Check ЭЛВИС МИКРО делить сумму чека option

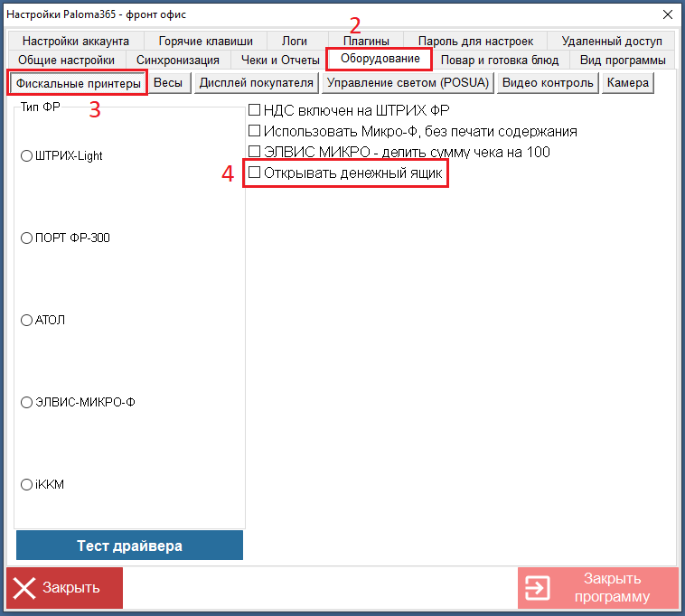pos(255,152)
